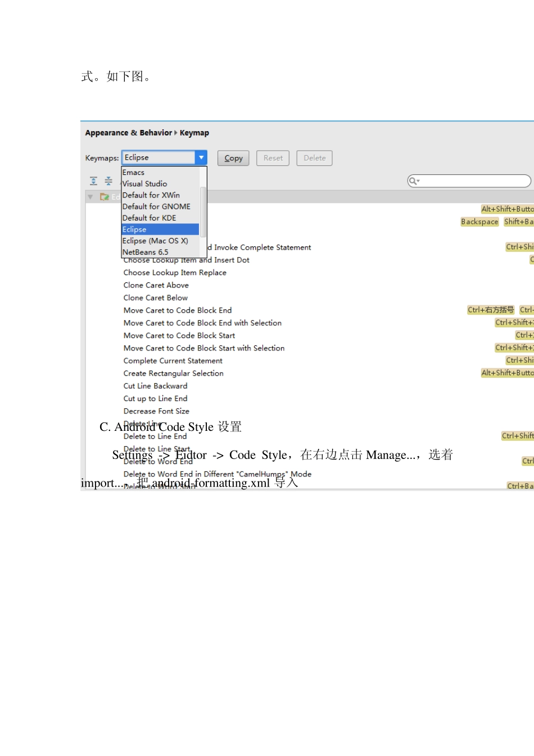Click Keymap in the breadcrumb
This screenshot has width=534, height=756.
[x=194, y=133]
